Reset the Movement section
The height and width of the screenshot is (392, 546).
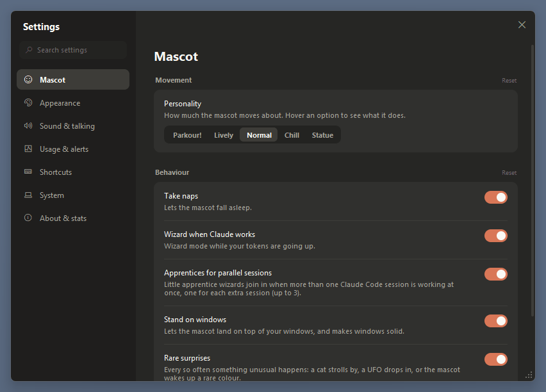pyautogui.click(x=509, y=81)
